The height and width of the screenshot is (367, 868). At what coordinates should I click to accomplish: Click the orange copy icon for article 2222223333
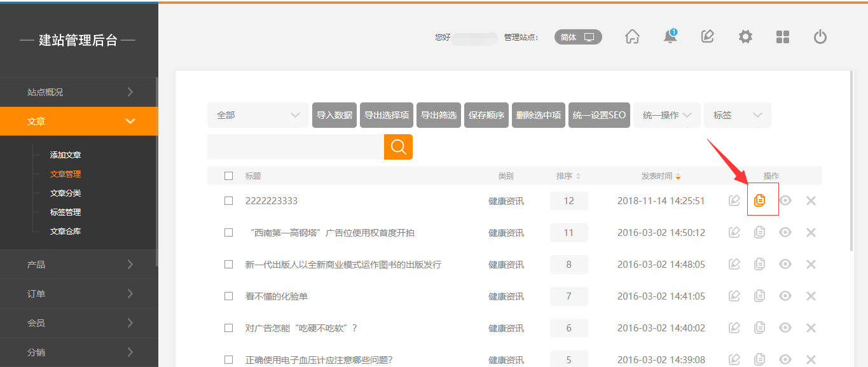point(759,200)
